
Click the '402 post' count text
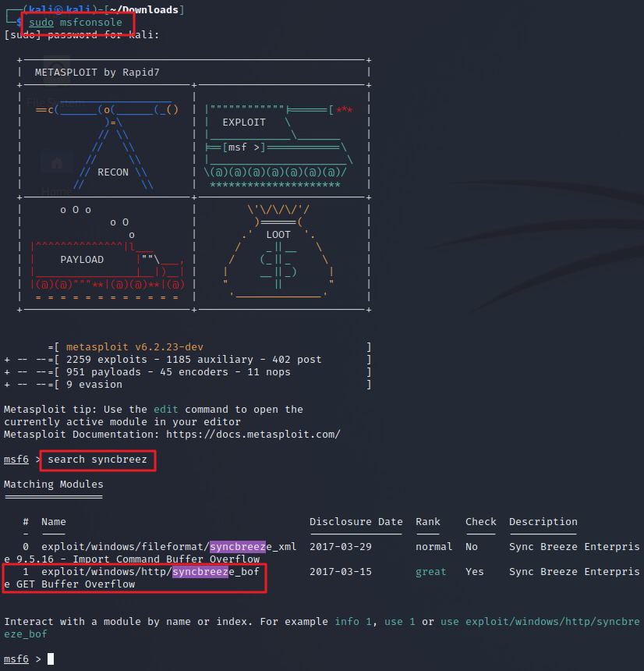coord(297,360)
